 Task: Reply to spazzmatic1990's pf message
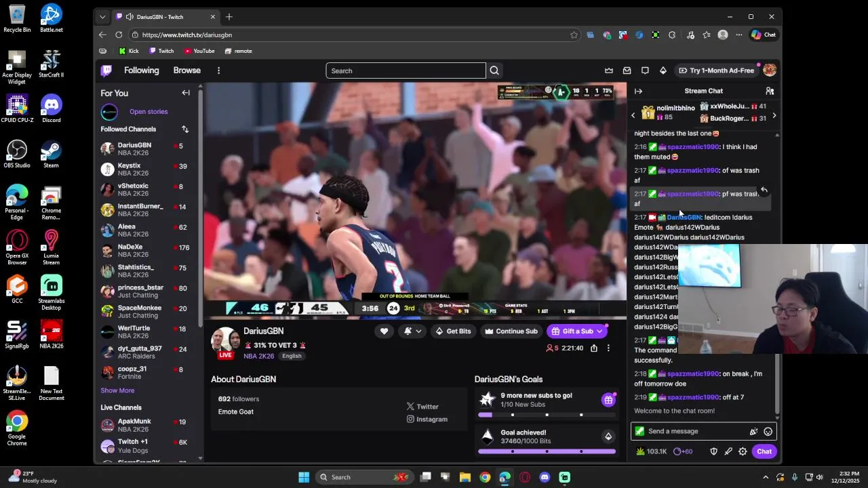[764, 190]
